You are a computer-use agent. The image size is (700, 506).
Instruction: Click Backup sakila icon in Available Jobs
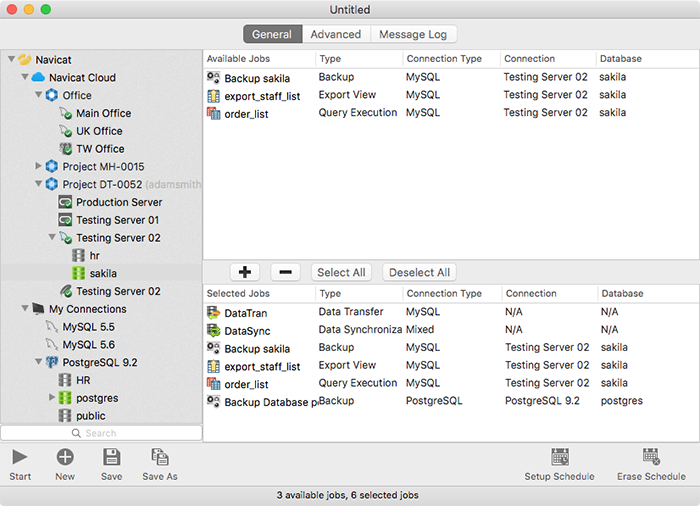click(213, 78)
